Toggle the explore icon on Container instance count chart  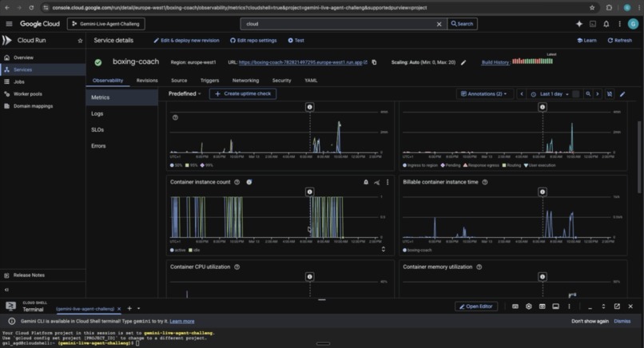tap(376, 182)
